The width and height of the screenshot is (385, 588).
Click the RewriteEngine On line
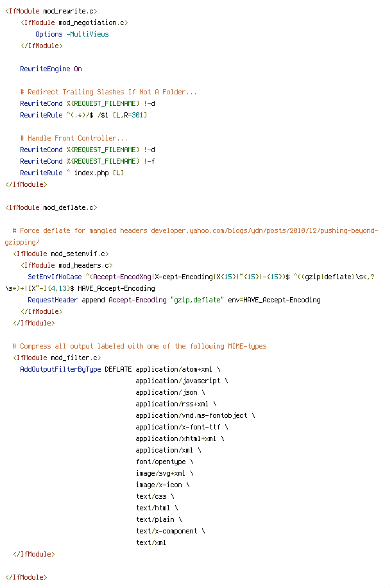click(x=51, y=69)
